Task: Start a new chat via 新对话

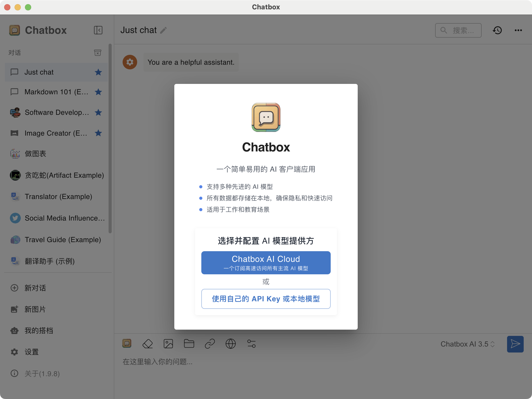Action: click(x=56, y=288)
